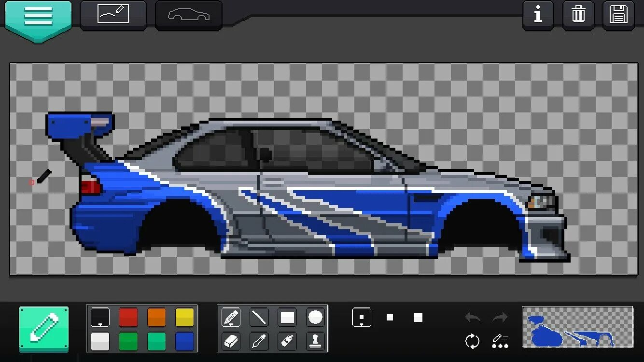Click the trash delete icon
Viewport: 644px width, 362px height.
[578, 14]
